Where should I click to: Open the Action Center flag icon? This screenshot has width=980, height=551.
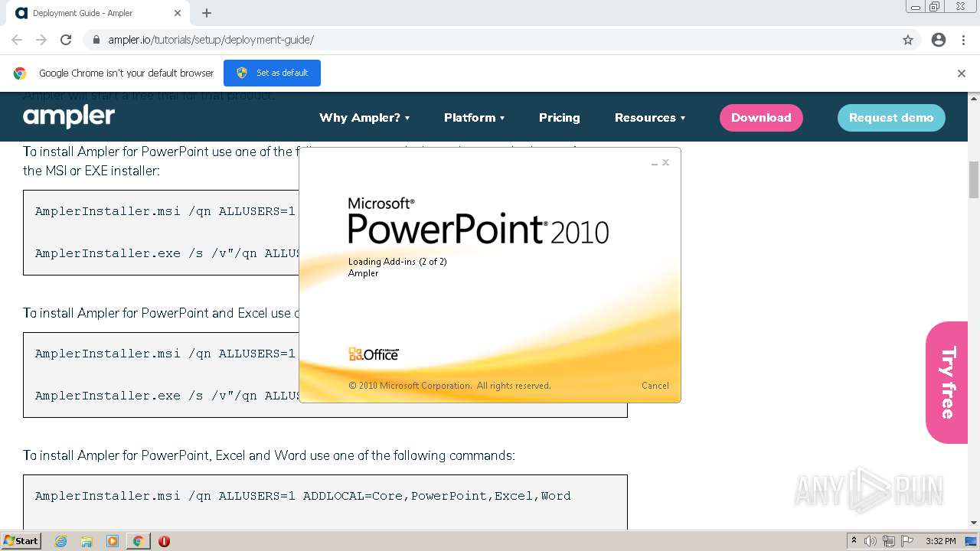pyautogui.click(x=906, y=541)
